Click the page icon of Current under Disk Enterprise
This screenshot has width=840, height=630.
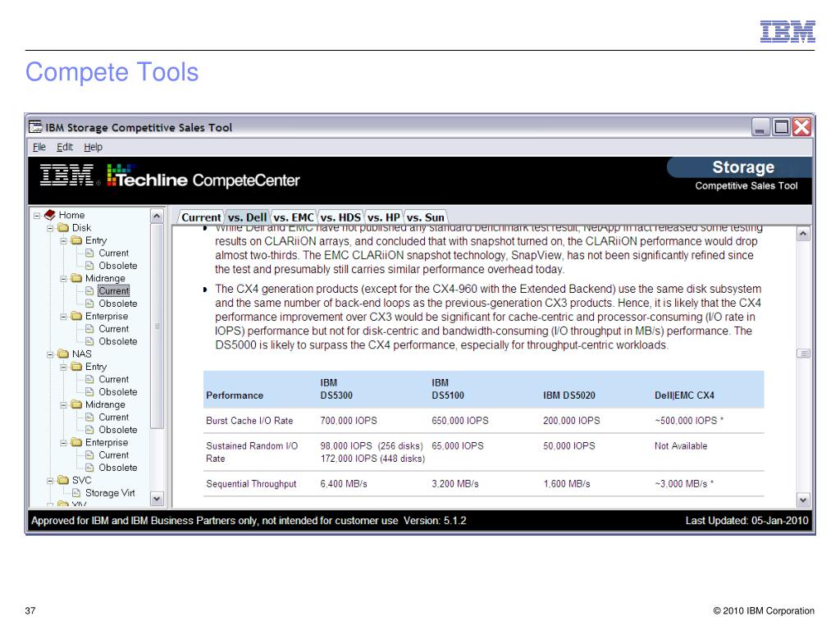89,328
